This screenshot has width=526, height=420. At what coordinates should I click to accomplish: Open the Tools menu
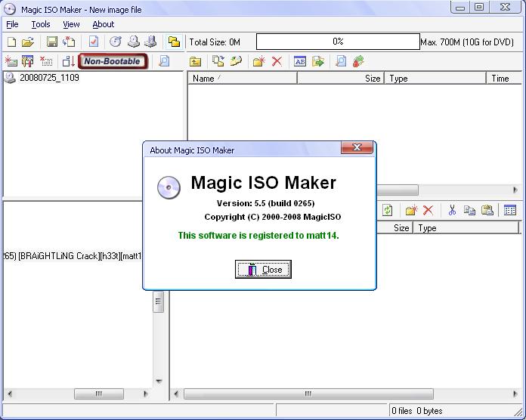[x=41, y=24]
